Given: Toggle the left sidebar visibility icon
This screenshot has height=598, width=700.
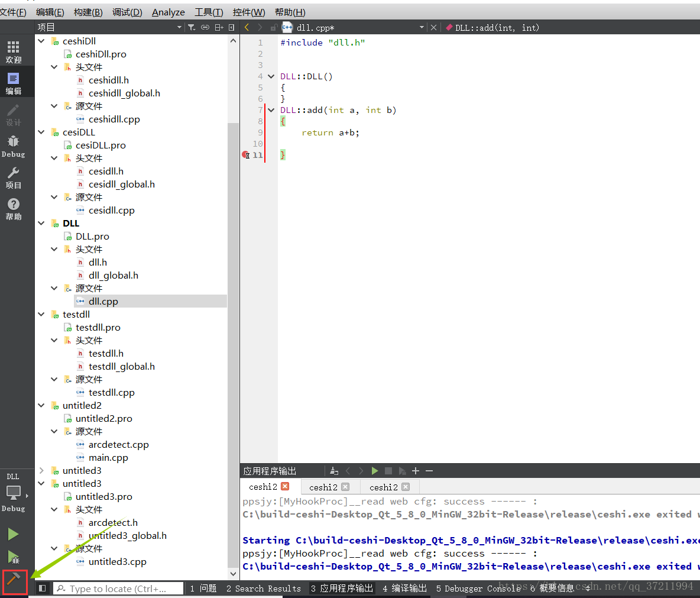Looking at the screenshot, I should pyautogui.click(x=41, y=587).
